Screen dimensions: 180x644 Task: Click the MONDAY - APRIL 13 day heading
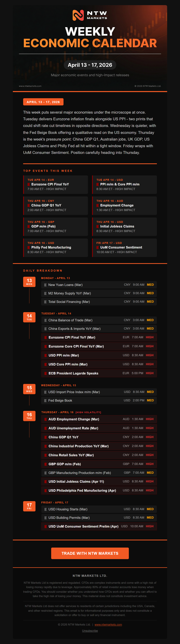click(56, 278)
